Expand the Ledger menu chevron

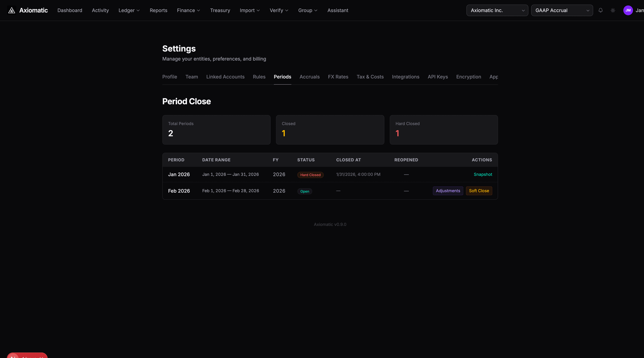pyautogui.click(x=138, y=11)
